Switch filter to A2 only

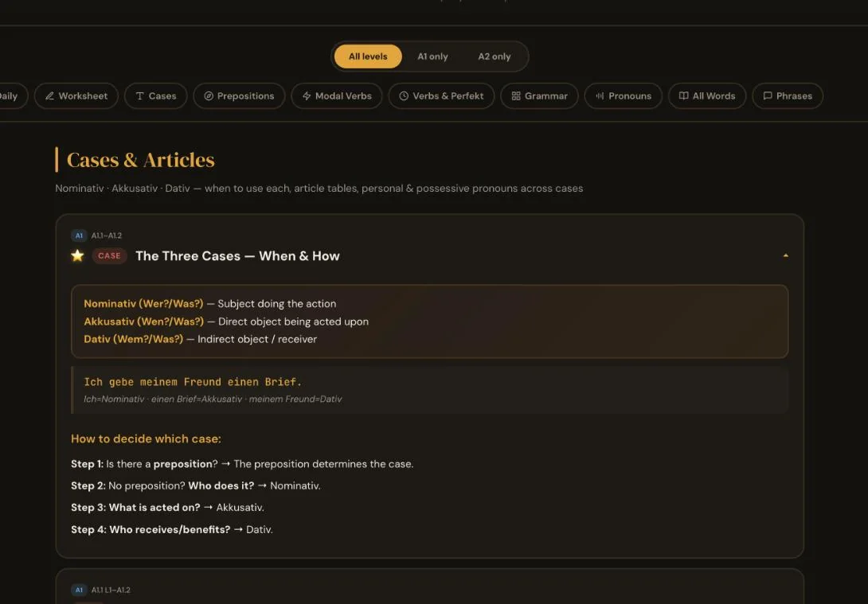[495, 57]
